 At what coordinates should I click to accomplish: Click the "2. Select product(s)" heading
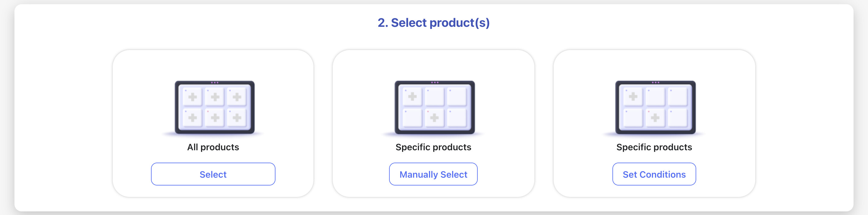tap(433, 23)
